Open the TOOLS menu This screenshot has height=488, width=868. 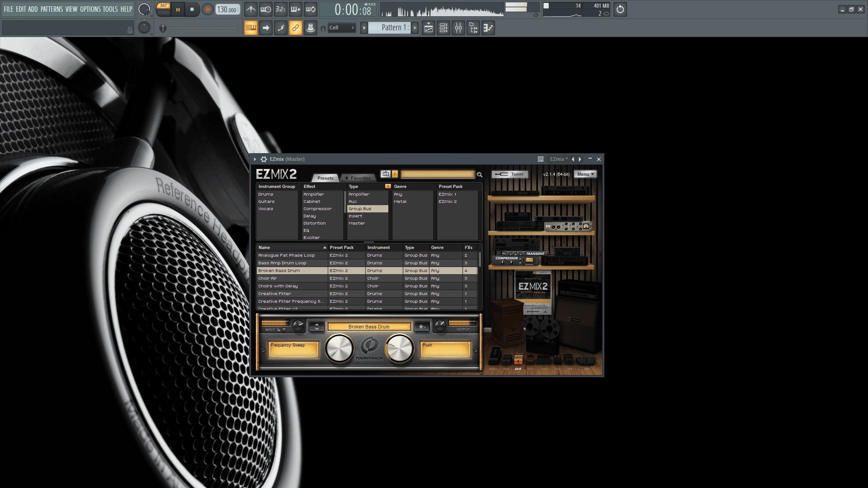click(110, 9)
